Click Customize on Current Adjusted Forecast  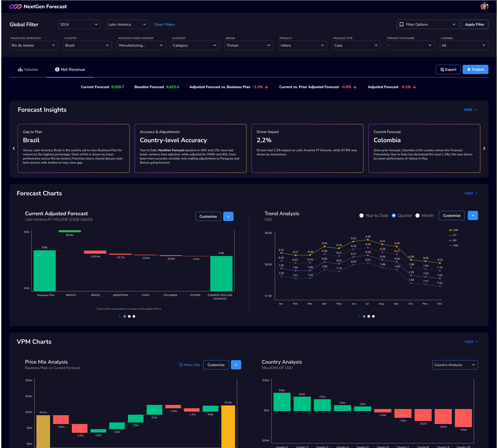click(x=208, y=216)
